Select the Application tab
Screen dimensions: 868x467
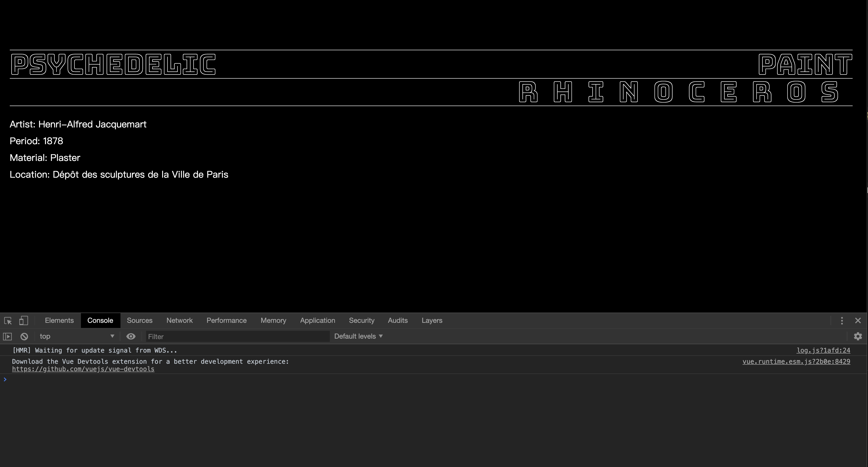[x=317, y=320]
